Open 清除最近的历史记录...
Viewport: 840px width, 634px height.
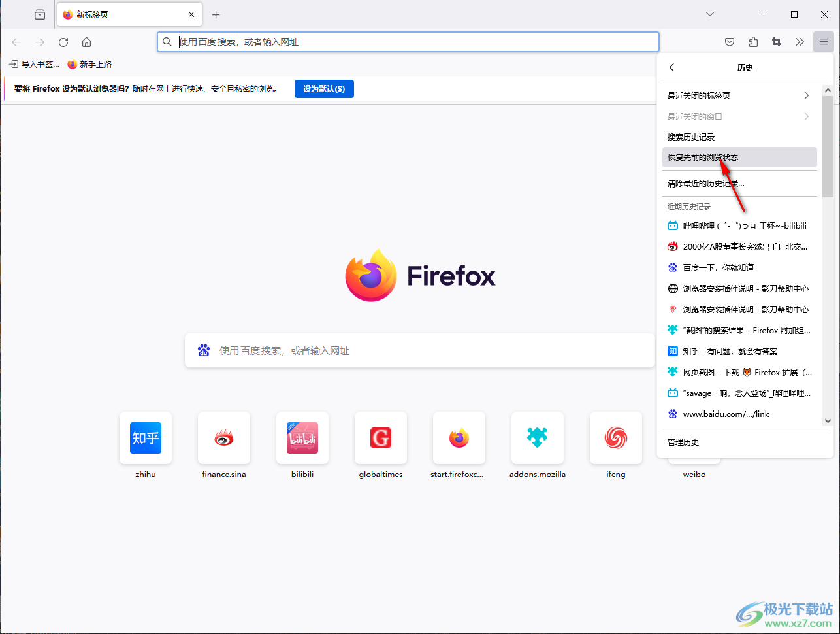pyautogui.click(x=739, y=183)
